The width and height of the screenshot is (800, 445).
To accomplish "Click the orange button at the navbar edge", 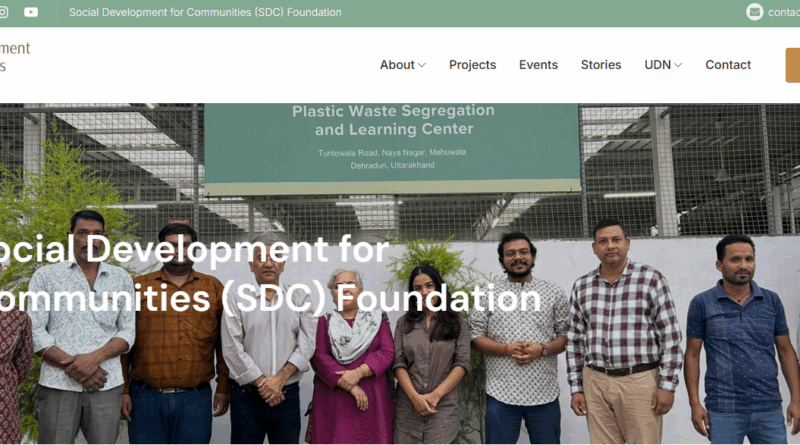I will pos(793,65).
